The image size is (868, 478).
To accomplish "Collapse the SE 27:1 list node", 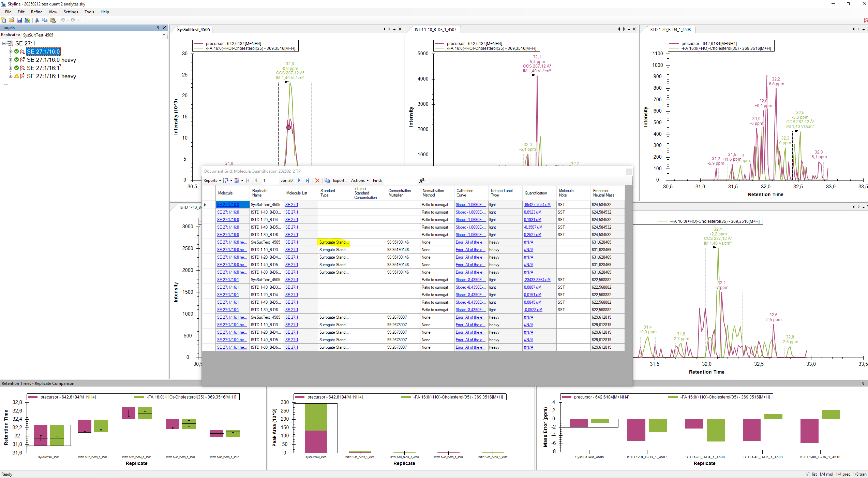I will 4,44.
